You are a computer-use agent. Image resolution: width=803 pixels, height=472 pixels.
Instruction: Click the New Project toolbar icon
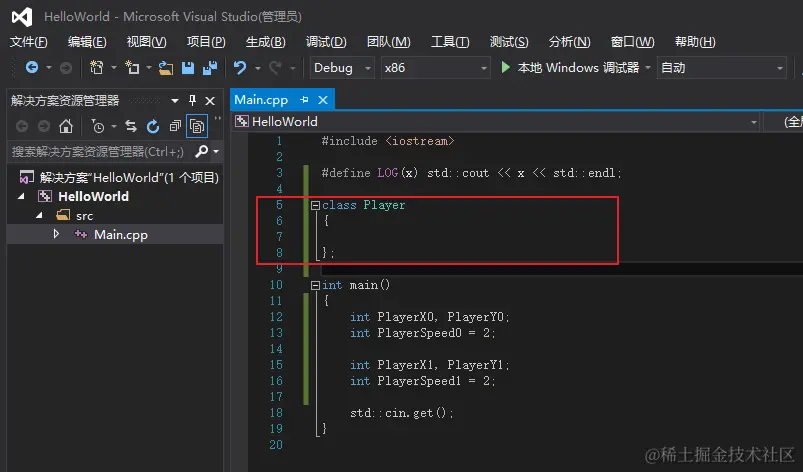click(96, 68)
